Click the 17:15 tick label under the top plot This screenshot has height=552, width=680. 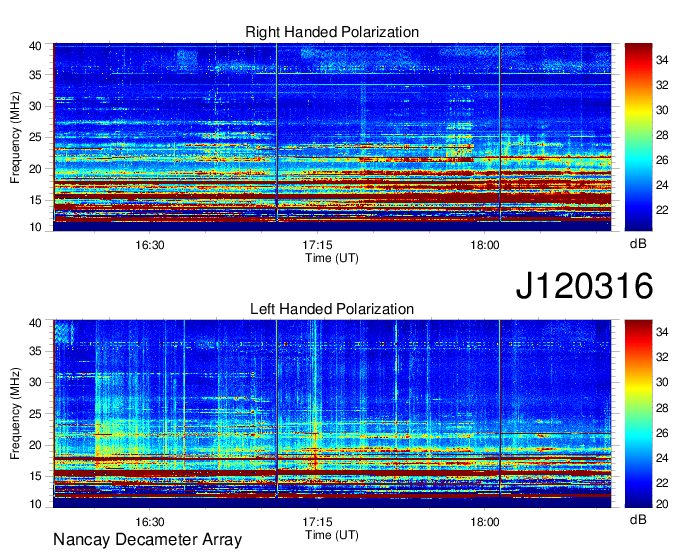click(317, 245)
